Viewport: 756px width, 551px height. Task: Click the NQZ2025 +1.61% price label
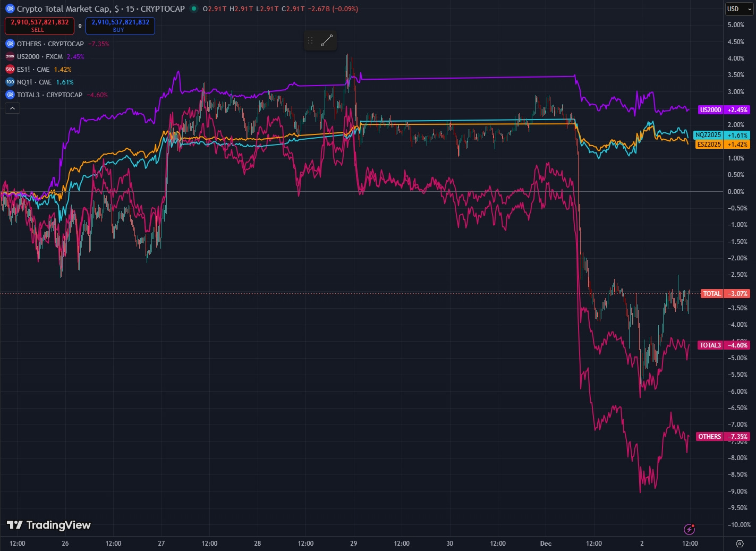(721, 135)
